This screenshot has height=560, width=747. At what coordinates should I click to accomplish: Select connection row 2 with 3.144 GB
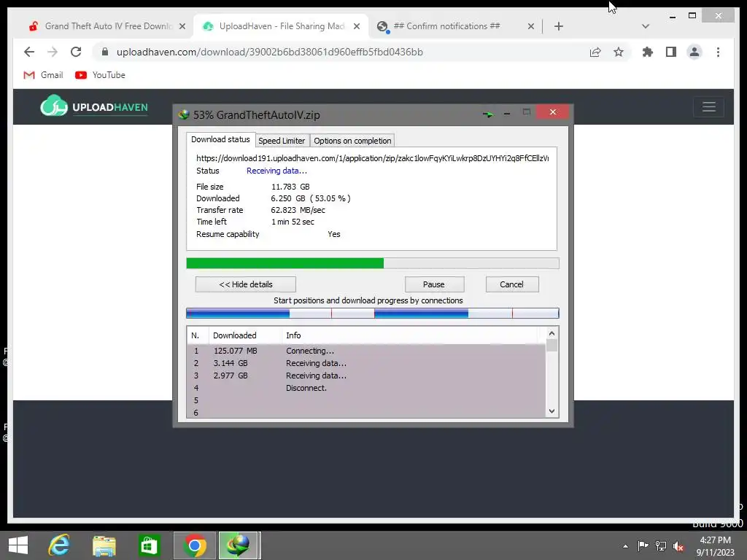pos(366,363)
